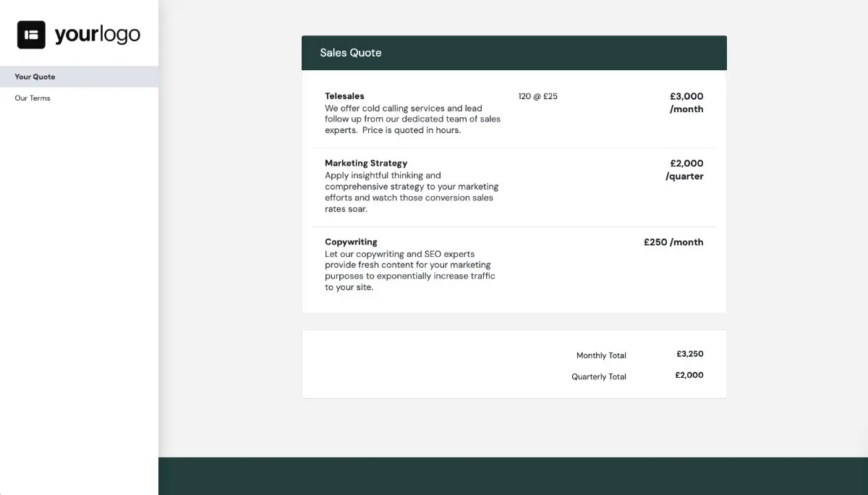868x495 pixels.
Task: Click the yourlogo wordmark text
Action: (96, 33)
